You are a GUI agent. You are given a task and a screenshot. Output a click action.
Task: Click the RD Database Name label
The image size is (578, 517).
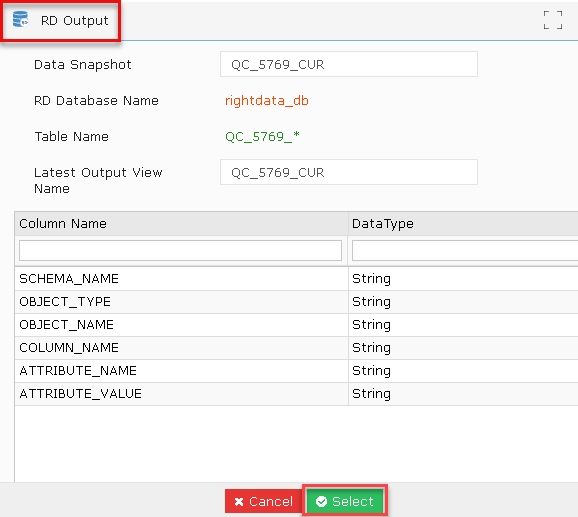(96, 101)
